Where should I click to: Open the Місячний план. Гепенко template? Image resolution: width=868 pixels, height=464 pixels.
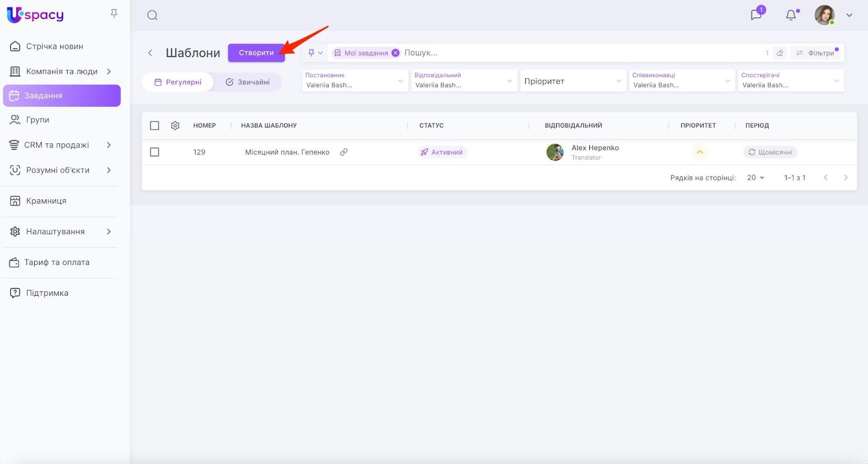click(288, 152)
